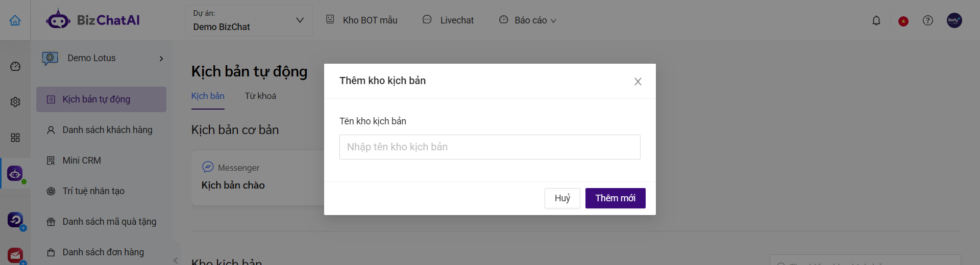Open the Báo cáo dropdown menu
The width and height of the screenshot is (980, 265).
[528, 20]
